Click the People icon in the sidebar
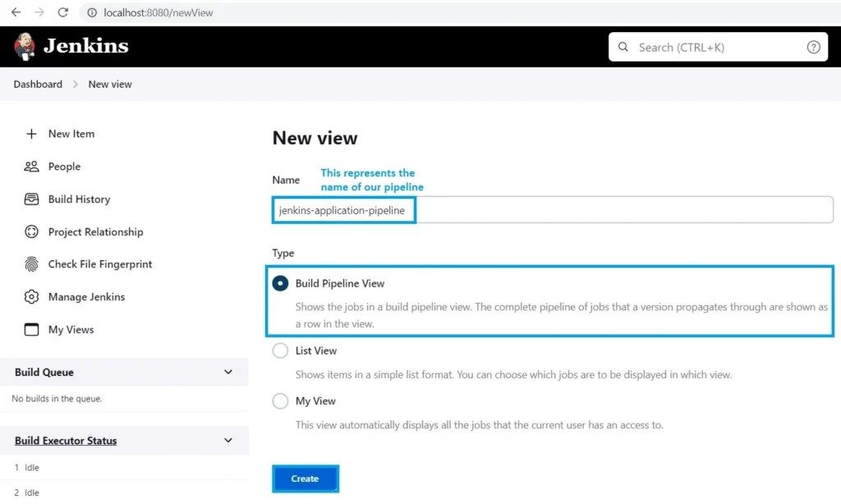Image resolution: width=841 pixels, height=504 pixels. (32, 166)
